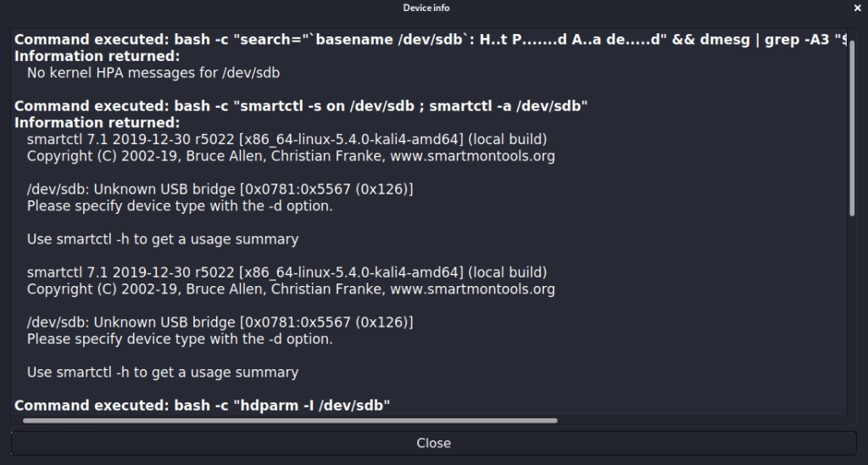Click the second www.smartmontools.org copyright line
The image size is (868, 465).
(x=291, y=289)
